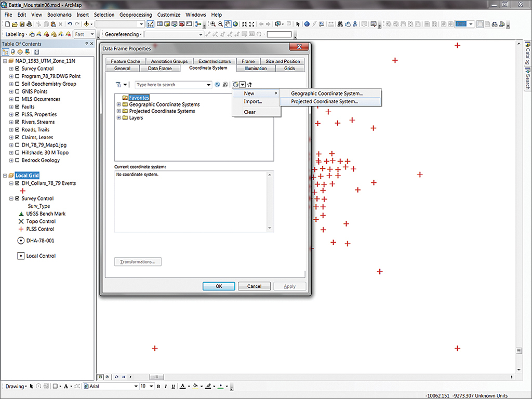Screen dimensions: 532x399
Task: Click the Print icon in the toolbar
Action: pos(30,24)
